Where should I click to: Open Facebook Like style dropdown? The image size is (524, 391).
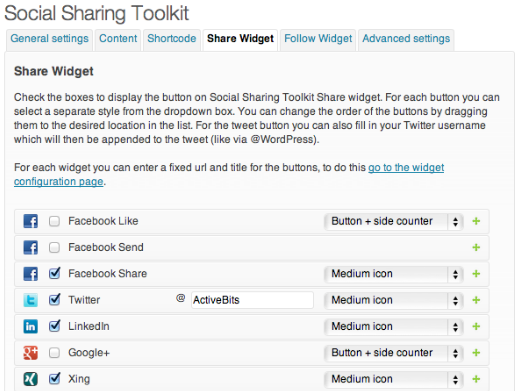tap(393, 221)
